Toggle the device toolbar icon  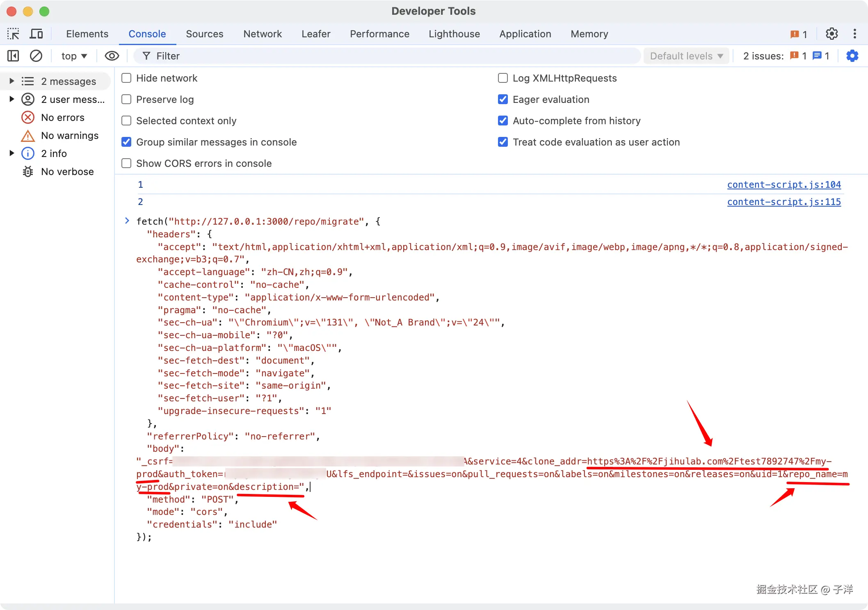pos(36,34)
